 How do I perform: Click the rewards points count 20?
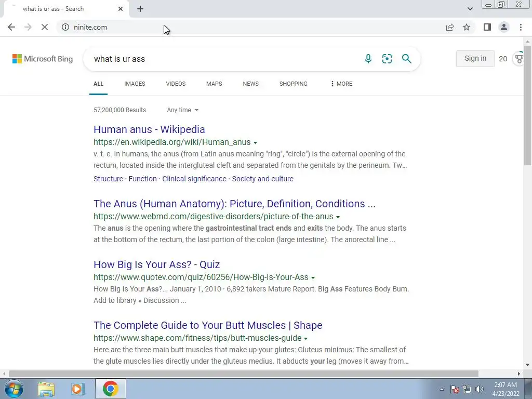click(x=503, y=59)
